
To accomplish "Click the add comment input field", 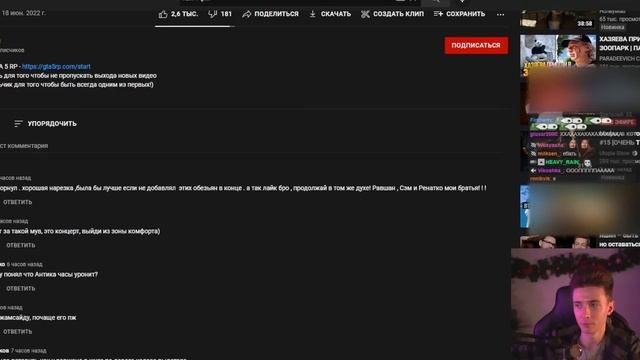I will coord(251,146).
